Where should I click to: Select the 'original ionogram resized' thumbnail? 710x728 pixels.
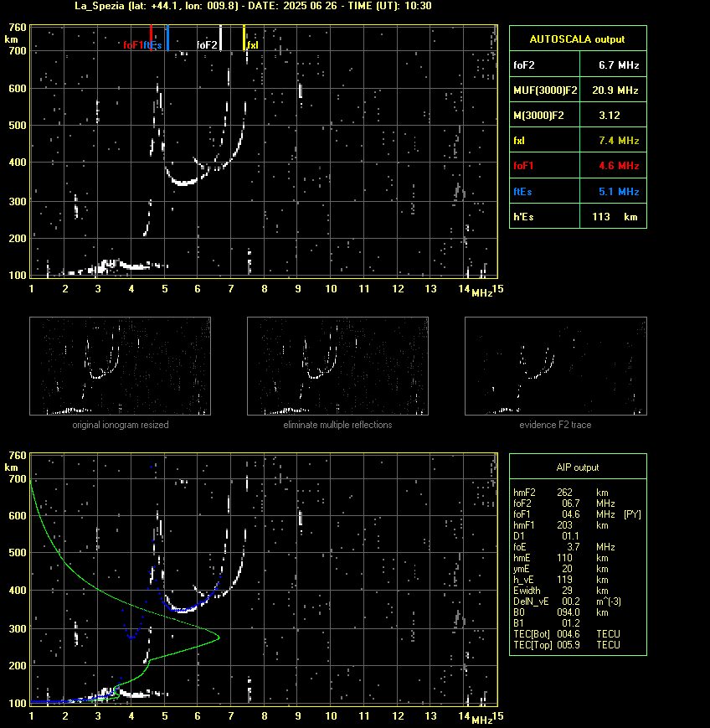click(x=121, y=366)
